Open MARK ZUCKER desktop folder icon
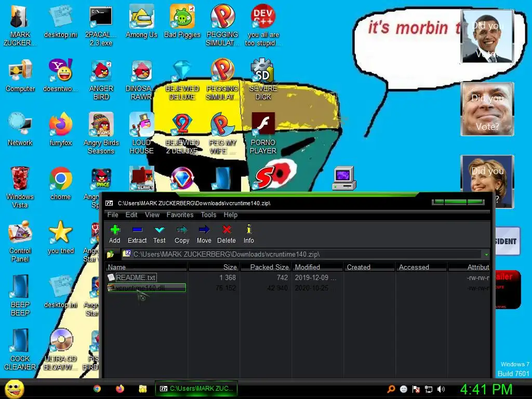Screen dimensions: 532x399 coord(20,25)
